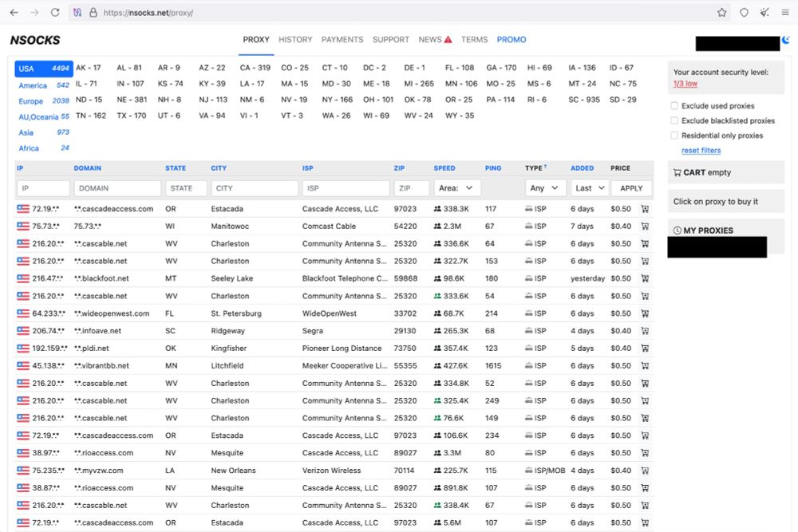798x532 pixels.
Task: Open SUPPORT tab
Action: tap(390, 40)
